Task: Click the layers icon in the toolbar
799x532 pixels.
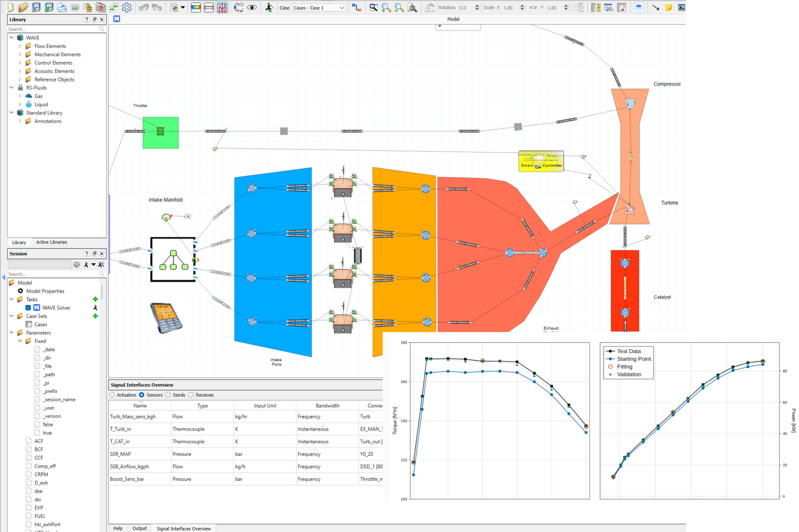Action: 639,7
